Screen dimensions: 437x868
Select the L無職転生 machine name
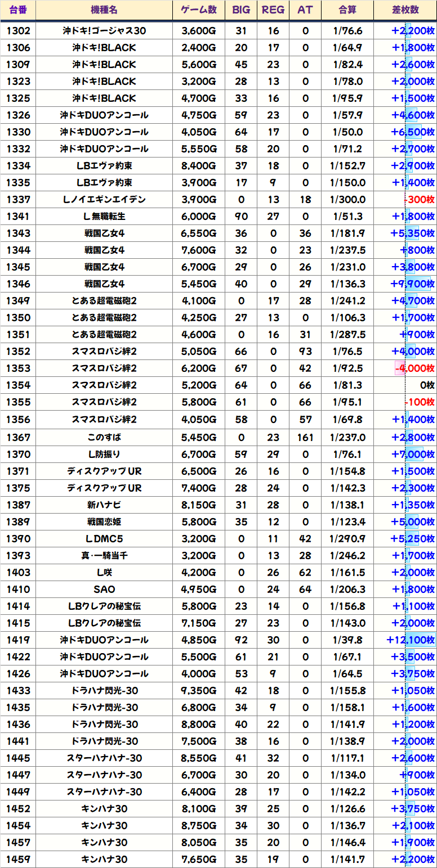click(x=104, y=217)
